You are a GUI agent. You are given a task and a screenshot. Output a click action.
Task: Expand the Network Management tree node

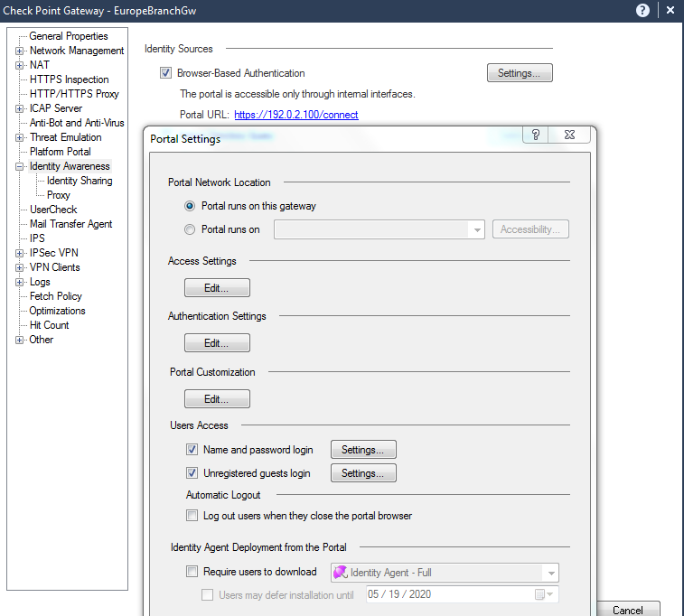click(x=19, y=51)
